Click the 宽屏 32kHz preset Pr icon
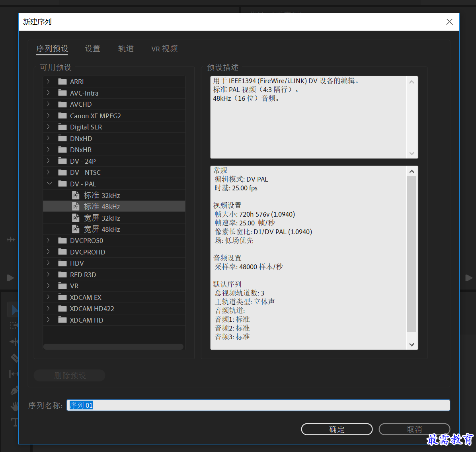 click(x=76, y=218)
